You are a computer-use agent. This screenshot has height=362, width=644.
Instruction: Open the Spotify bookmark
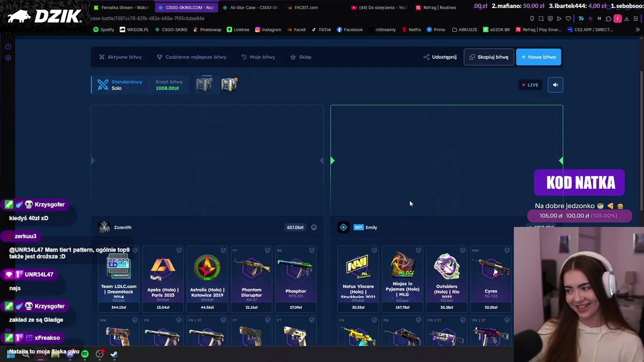coord(104,30)
